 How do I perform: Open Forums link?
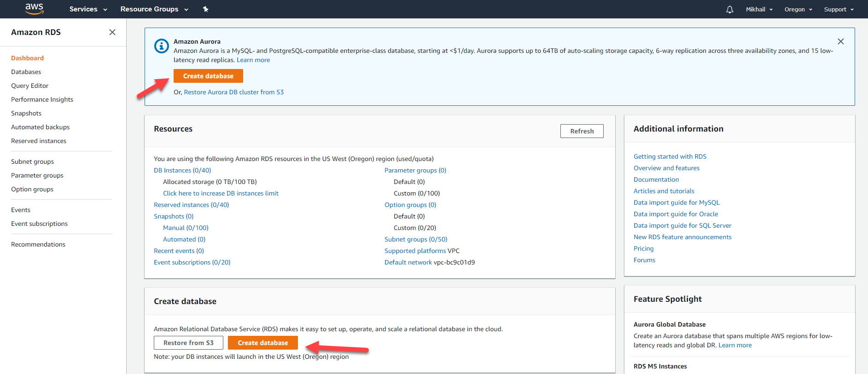[x=644, y=260]
